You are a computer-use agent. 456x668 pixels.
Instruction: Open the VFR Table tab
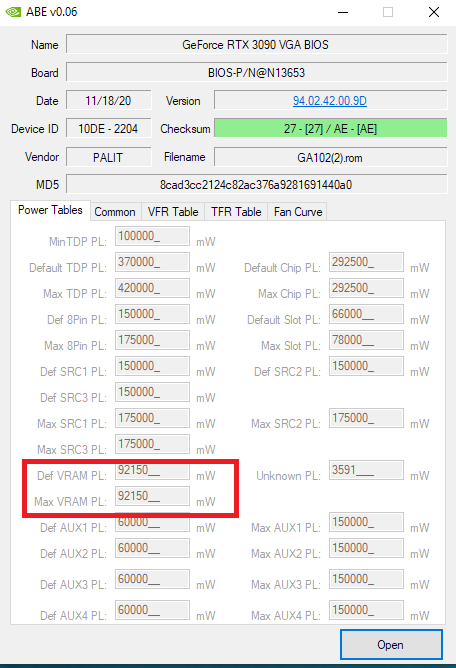click(173, 212)
